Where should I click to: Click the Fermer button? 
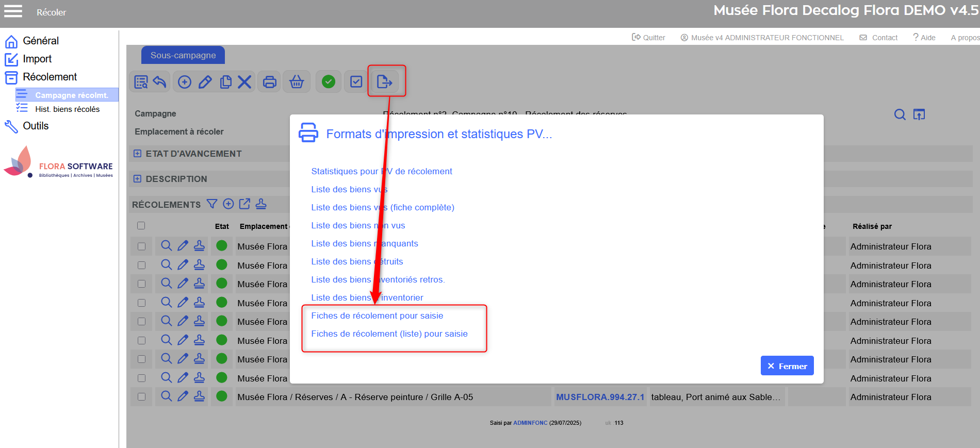(787, 366)
